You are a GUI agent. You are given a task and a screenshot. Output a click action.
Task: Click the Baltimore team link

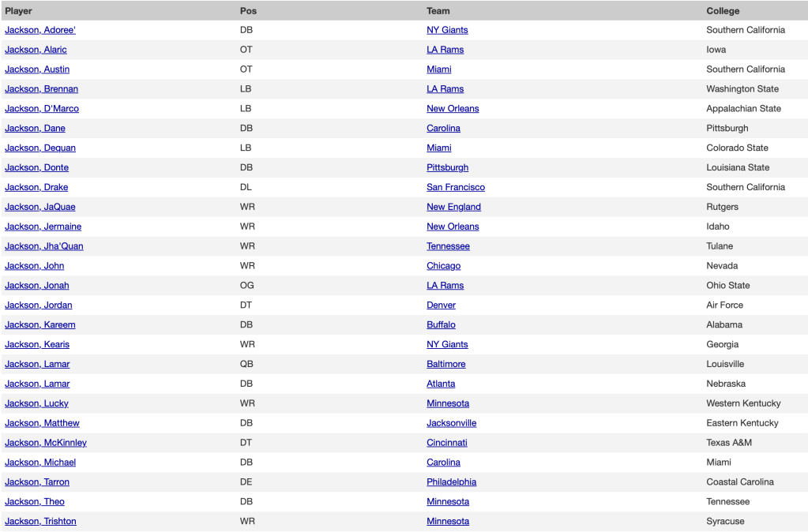pyautogui.click(x=446, y=364)
